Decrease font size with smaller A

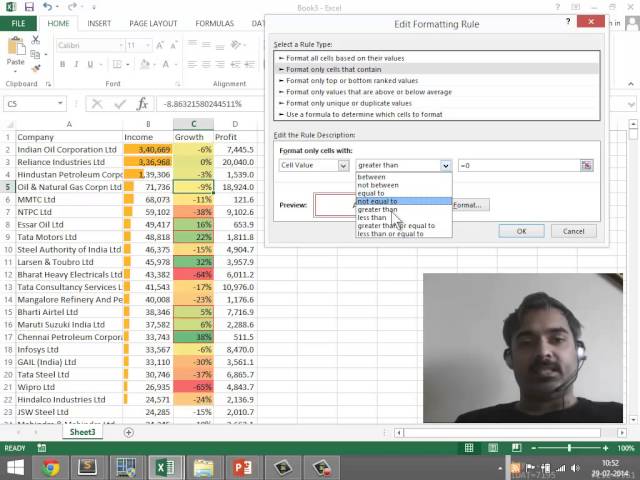(x=173, y=45)
